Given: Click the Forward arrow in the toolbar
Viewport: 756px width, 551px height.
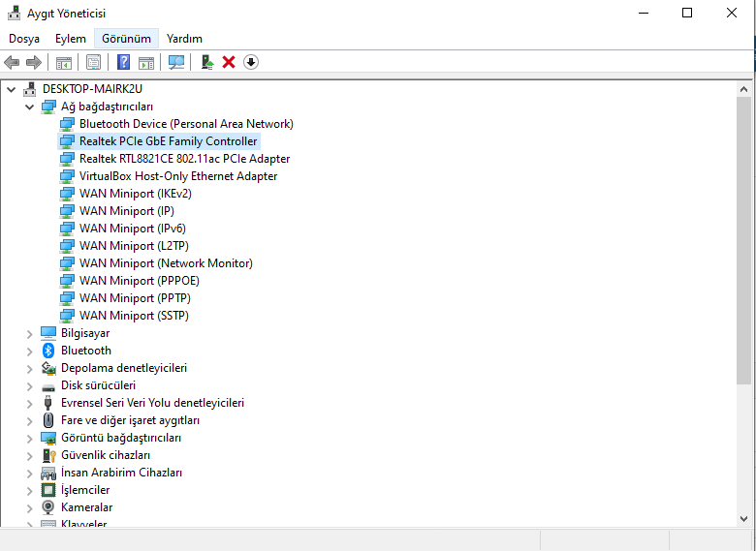Looking at the screenshot, I should 34,62.
